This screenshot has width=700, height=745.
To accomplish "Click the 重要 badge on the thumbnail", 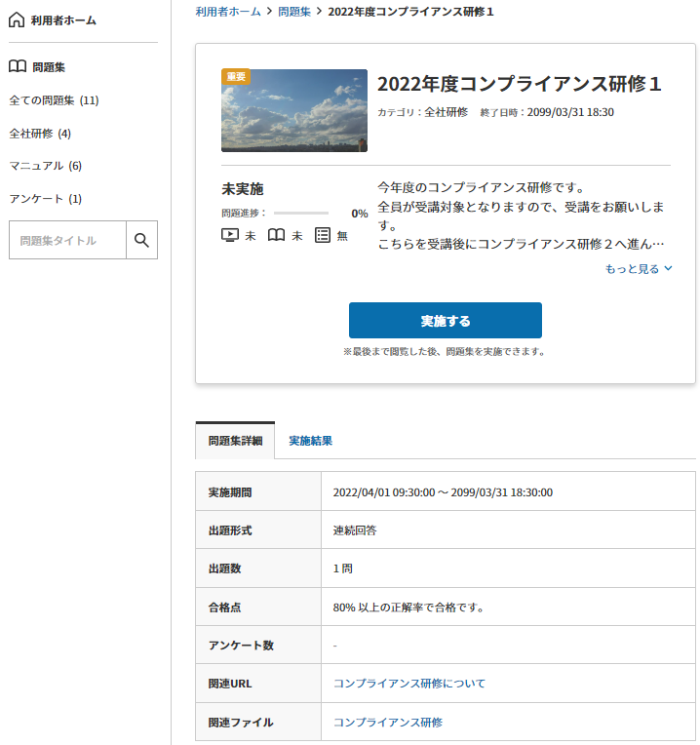I will 236,76.
